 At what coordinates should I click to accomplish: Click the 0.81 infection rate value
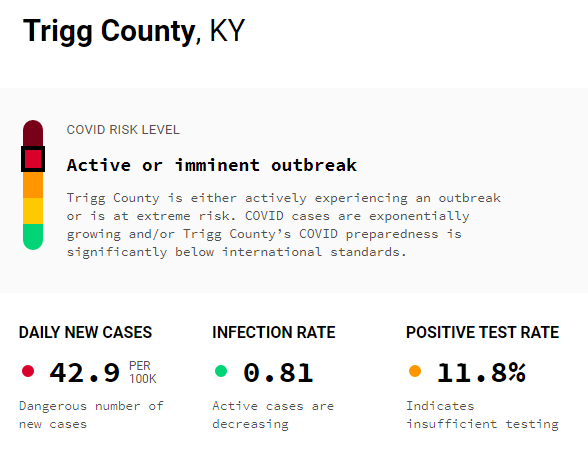(x=278, y=373)
